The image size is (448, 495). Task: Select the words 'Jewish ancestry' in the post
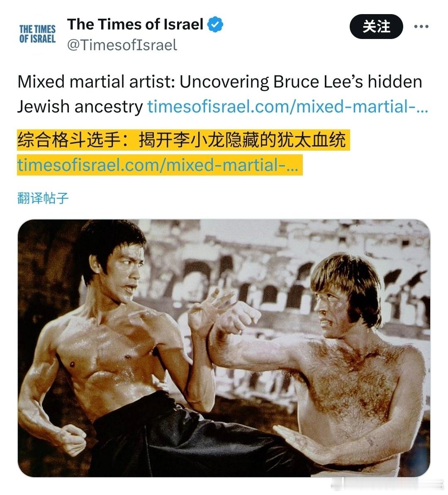click(80, 107)
